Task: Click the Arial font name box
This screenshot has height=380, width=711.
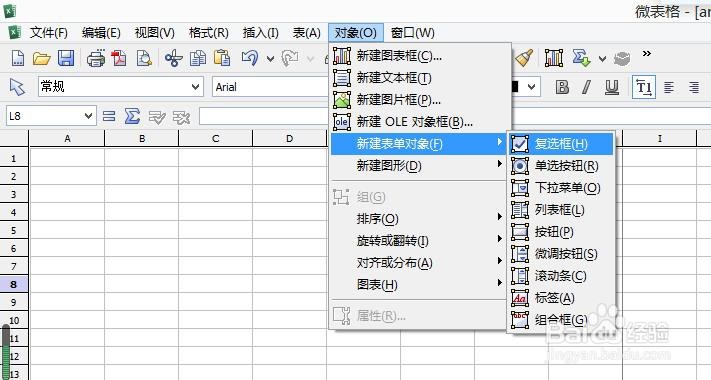Action: 271,87
